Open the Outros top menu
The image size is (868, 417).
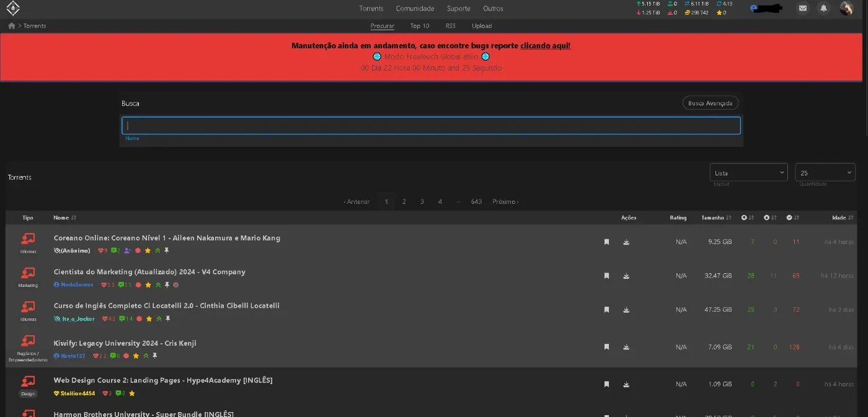tap(494, 9)
